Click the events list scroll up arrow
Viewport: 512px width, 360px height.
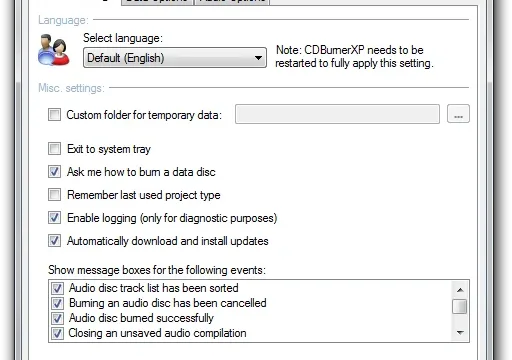tap(460, 290)
